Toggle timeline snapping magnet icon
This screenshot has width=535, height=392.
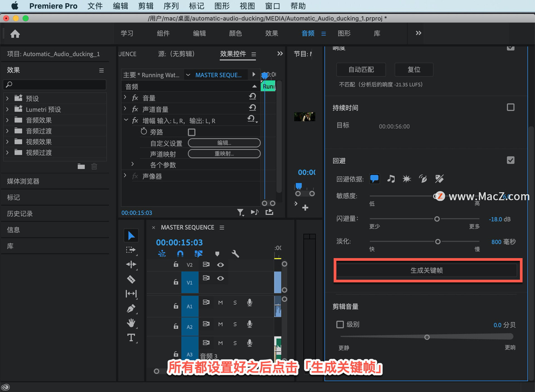pyautogui.click(x=180, y=254)
